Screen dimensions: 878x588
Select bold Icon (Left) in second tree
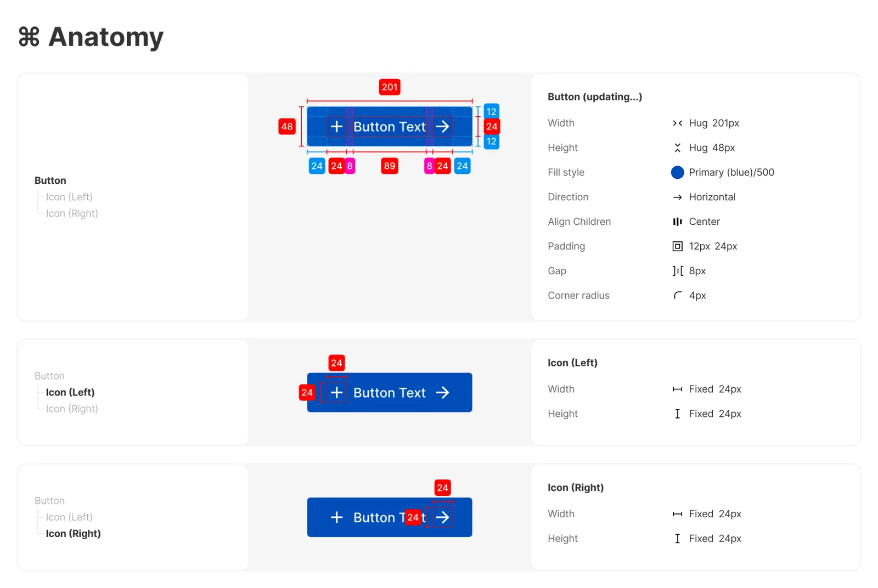pyautogui.click(x=70, y=392)
